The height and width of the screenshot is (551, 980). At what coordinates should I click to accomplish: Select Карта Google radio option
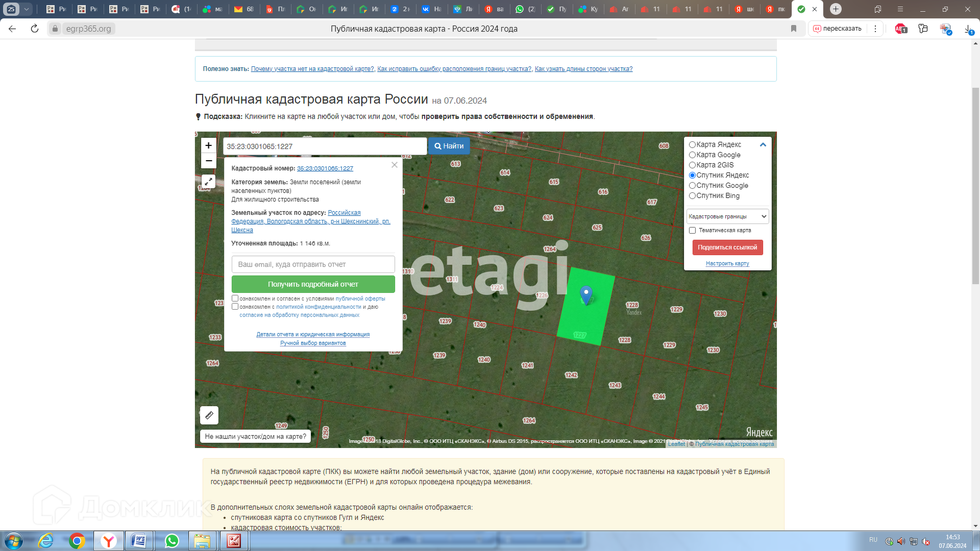click(692, 155)
